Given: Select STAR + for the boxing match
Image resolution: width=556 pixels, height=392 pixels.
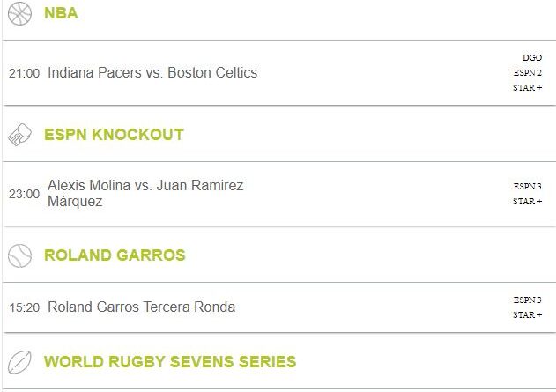Looking at the screenshot, I should tap(527, 202).
